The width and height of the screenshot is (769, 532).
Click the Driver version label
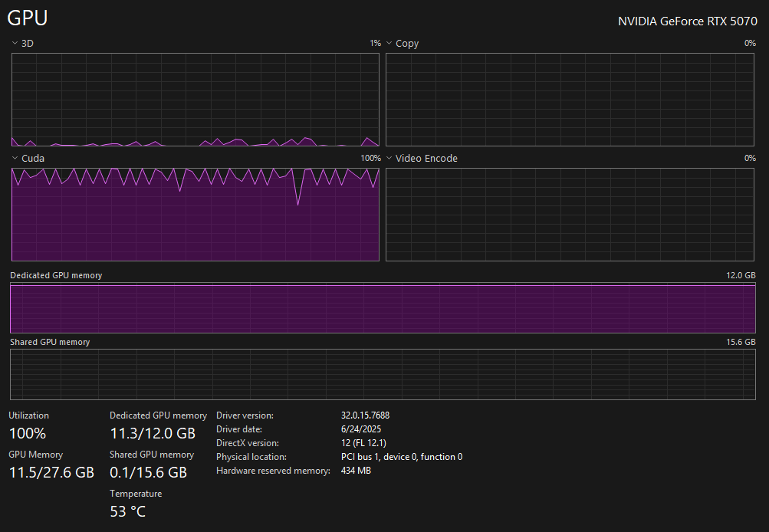click(x=245, y=415)
